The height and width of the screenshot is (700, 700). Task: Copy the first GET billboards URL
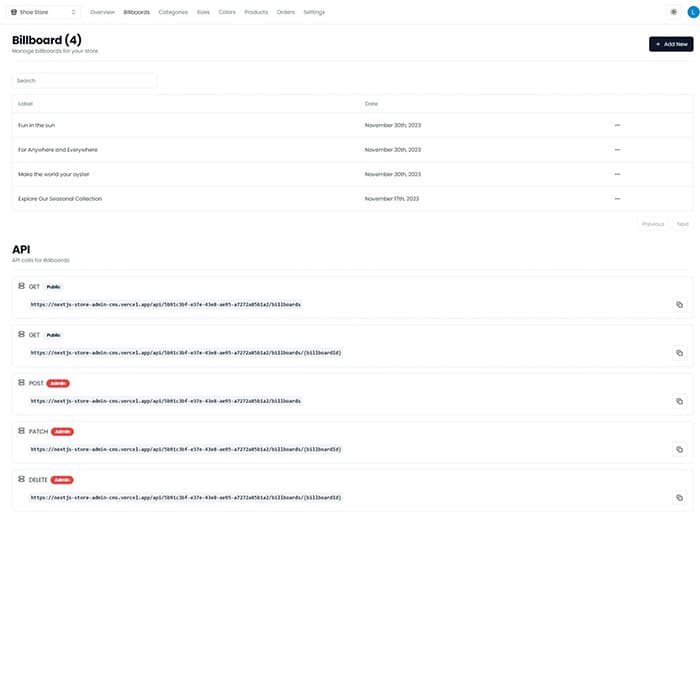pyautogui.click(x=679, y=305)
